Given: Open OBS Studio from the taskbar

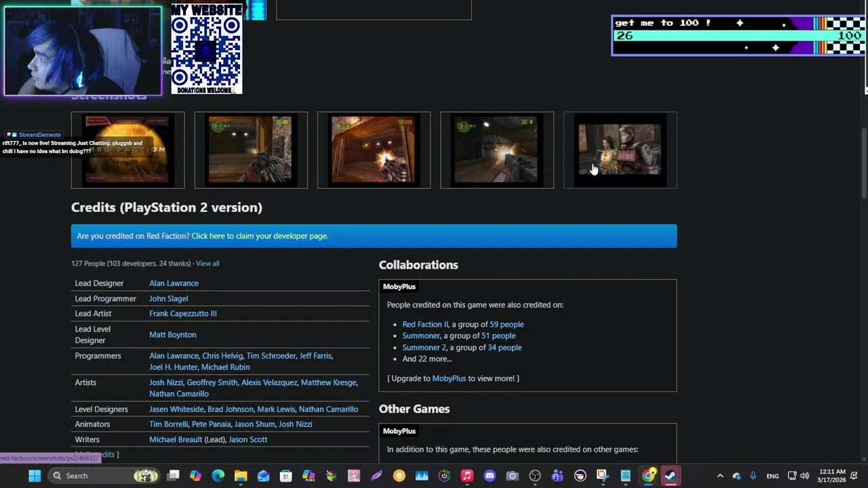Looking at the screenshot, I should (534, 476).
